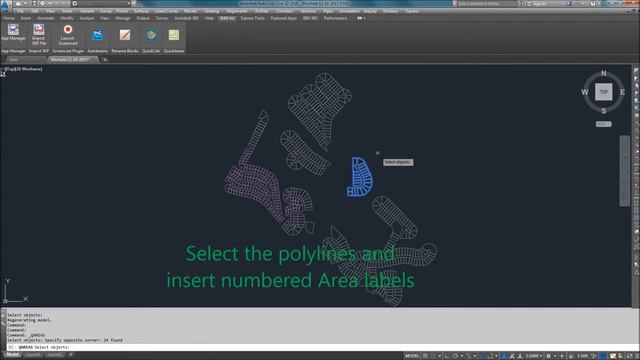Expand the Quick Access toolbar customize arrow

pyautogui.click(x=133, y=3)
